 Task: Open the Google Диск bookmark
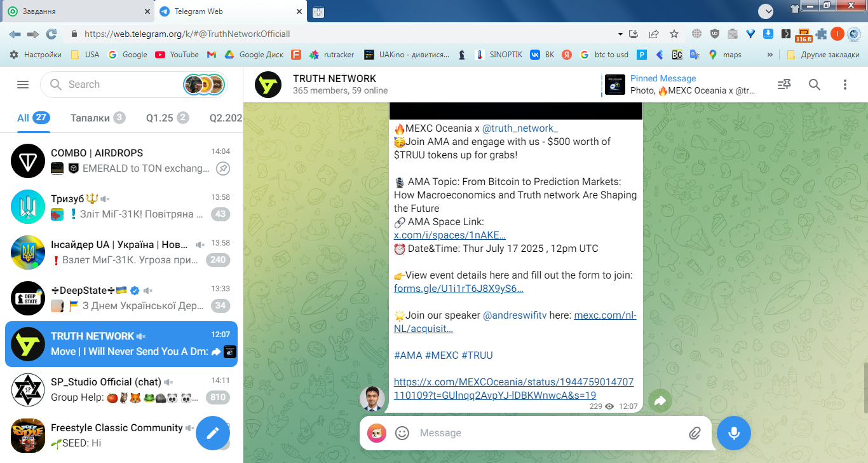coord(254,55)
